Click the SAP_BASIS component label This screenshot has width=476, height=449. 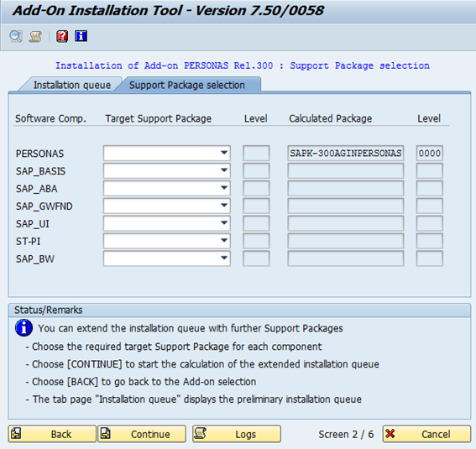pyautogui.click(x=40, y=171)
